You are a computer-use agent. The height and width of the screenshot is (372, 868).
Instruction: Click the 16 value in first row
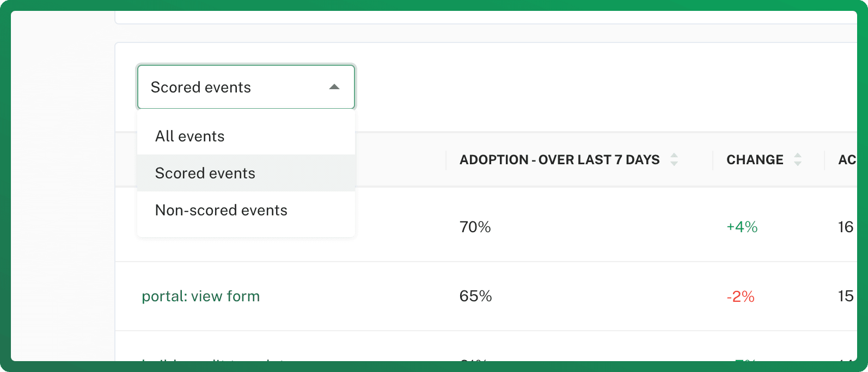click(846, 227)
